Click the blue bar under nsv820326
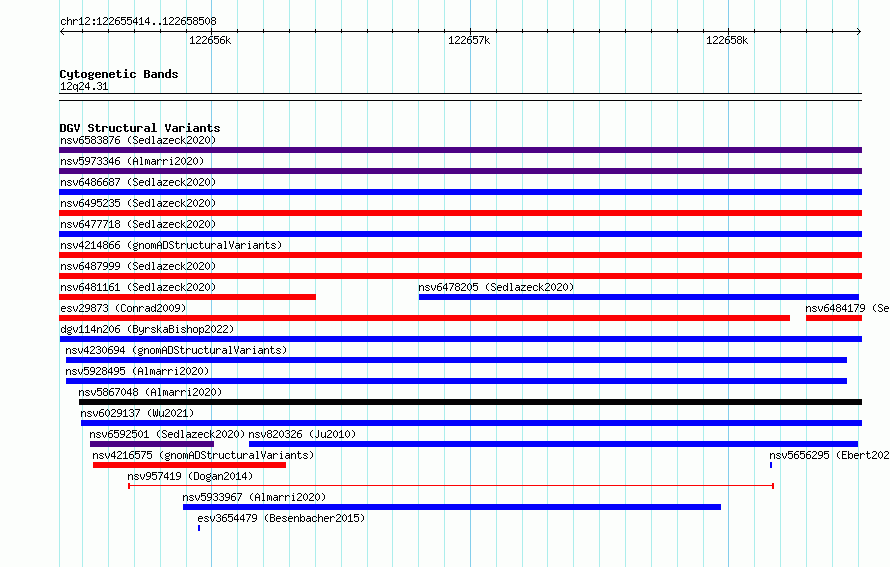 point(553,444)
